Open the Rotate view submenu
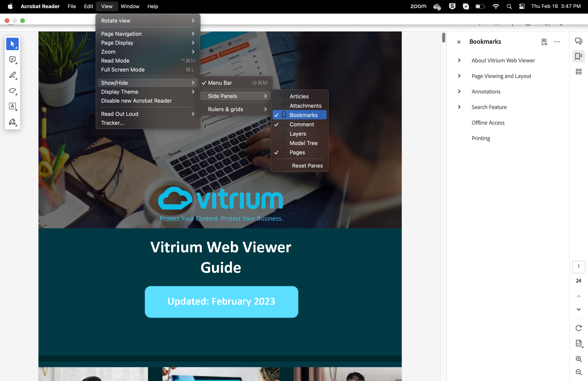The height and width of the screenshot is (381, 588). pos(148,21)
